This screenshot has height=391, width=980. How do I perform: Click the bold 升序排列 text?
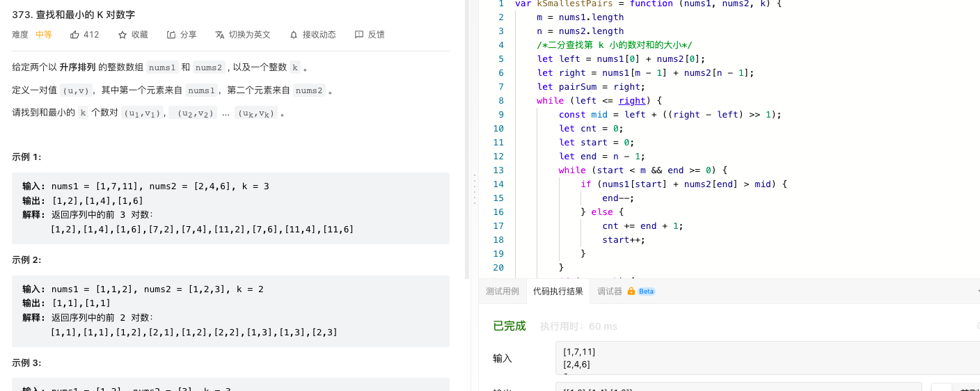coord(77,67)
